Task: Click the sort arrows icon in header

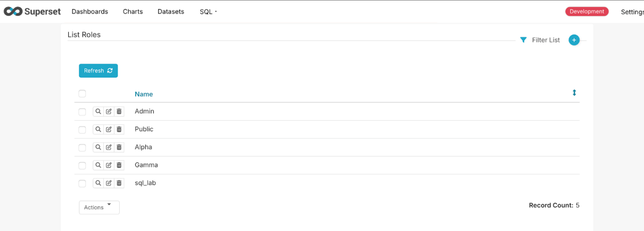Action: [x=574, y=93]
